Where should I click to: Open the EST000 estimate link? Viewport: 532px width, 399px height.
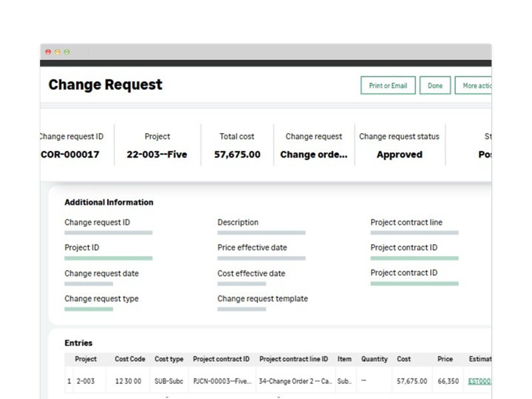(x=479, y=381)
